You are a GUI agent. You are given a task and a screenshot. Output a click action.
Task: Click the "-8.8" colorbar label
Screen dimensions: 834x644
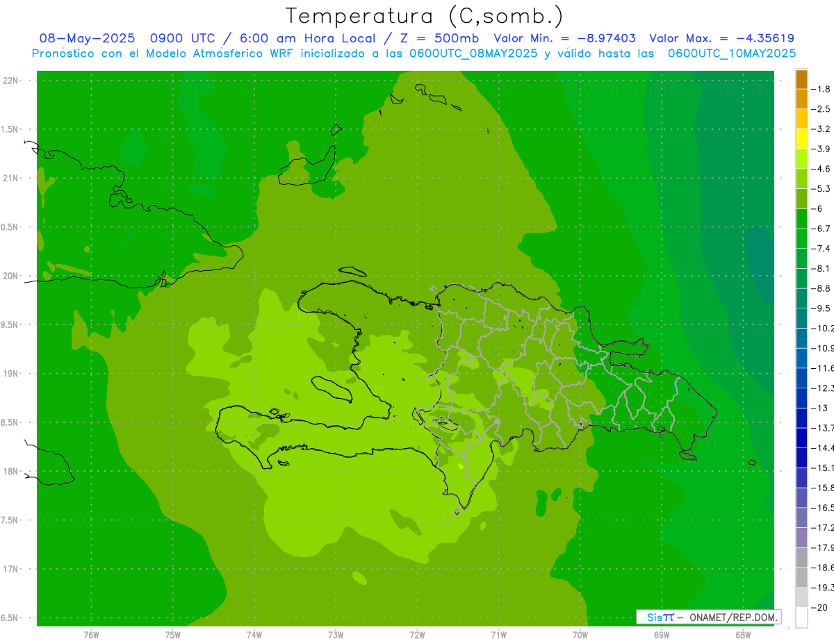tap(821, 288)
